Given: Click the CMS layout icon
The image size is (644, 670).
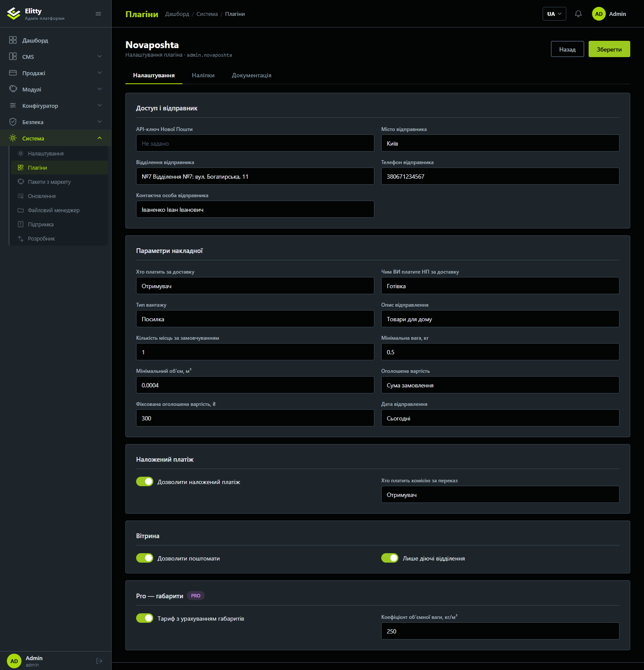Looking at the screenshot, I should click(13, 56).
